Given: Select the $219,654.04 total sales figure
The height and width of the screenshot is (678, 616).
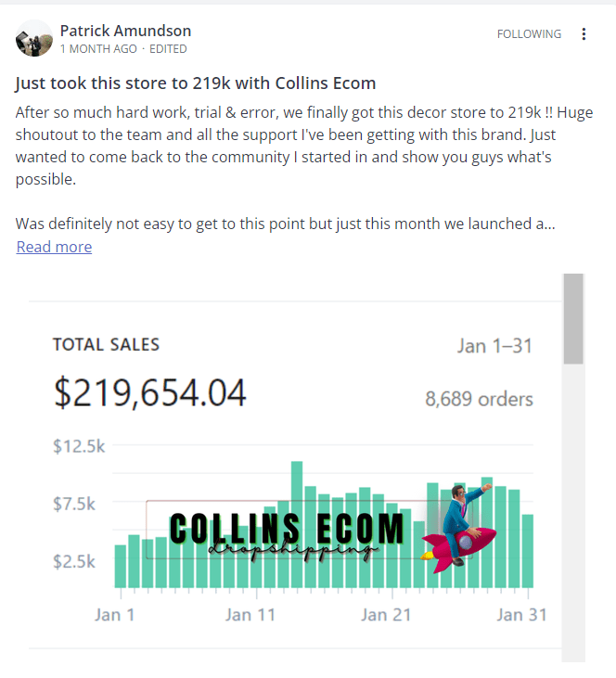Looking at the screenshot, I should (x=150, y=393).
